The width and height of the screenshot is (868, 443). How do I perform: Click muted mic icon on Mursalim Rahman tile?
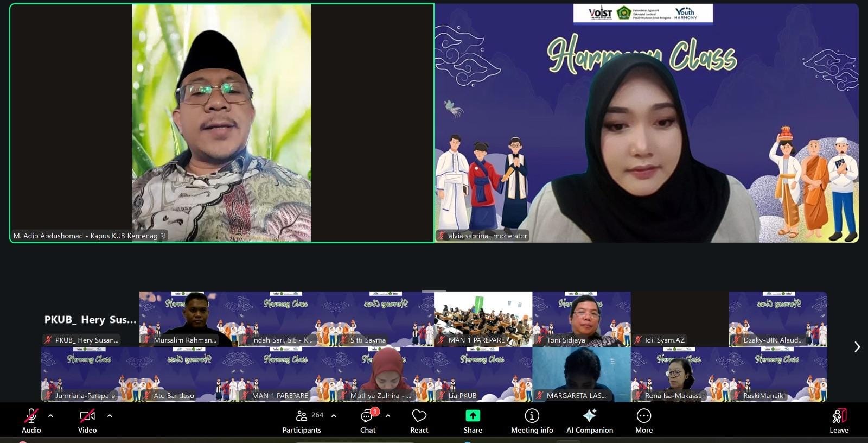click(x=146, y=340)
